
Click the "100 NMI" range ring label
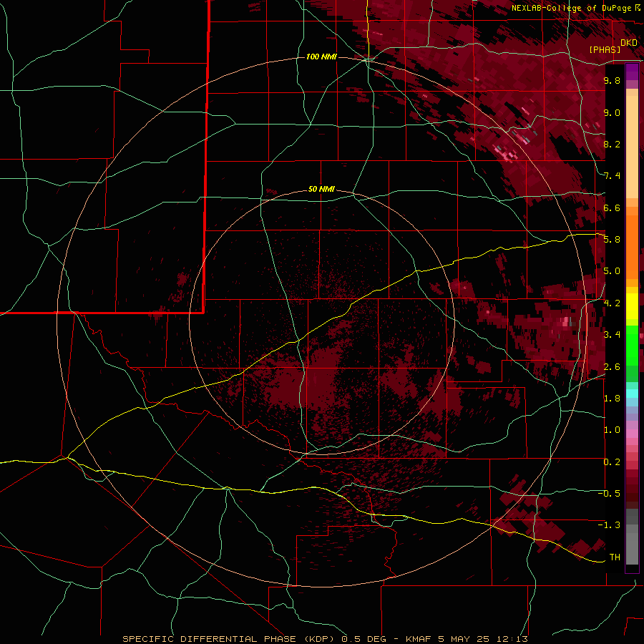(x=321, y=57)
